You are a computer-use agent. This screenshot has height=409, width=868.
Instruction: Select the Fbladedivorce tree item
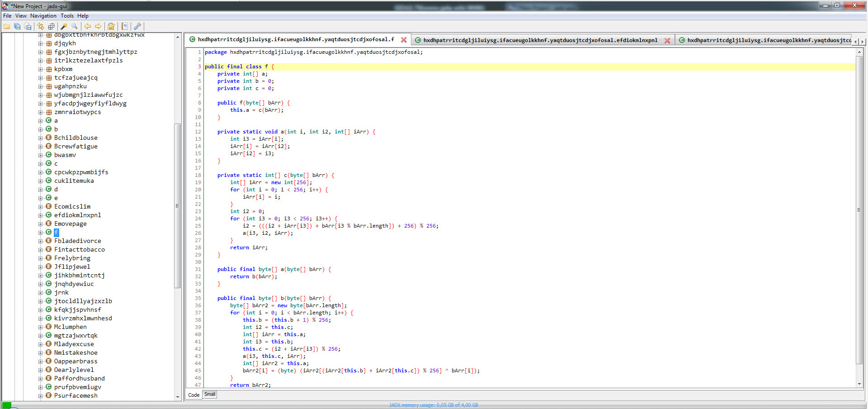tap(77, 241)
